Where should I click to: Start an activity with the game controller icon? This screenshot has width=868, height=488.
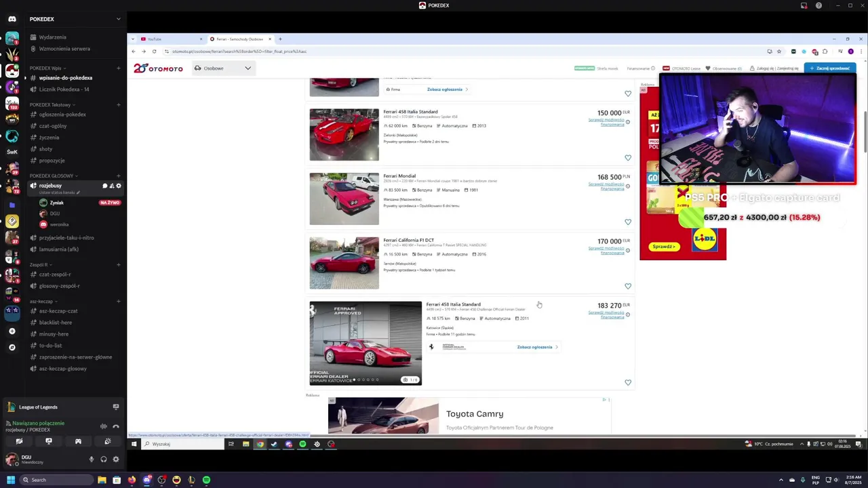pyautogui.click(x=78, y=441)
